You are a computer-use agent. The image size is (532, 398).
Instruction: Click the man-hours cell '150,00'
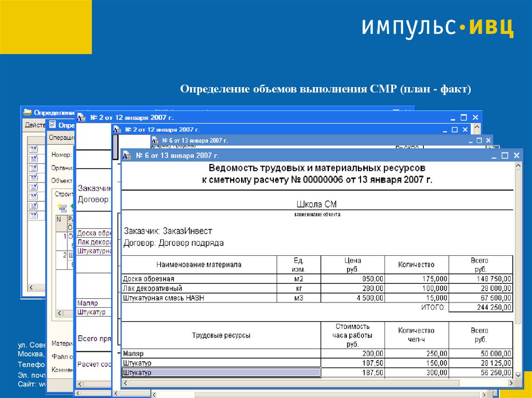tap(417, 363)
